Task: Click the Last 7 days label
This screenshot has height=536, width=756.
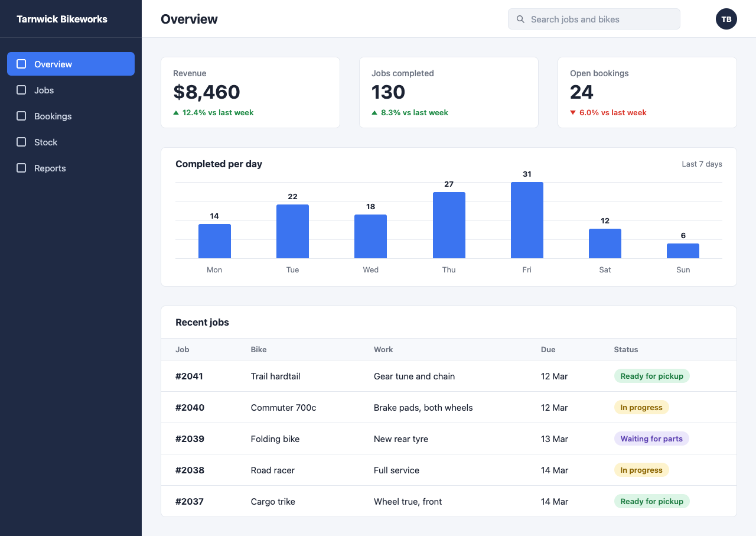Action: [702, 164]
